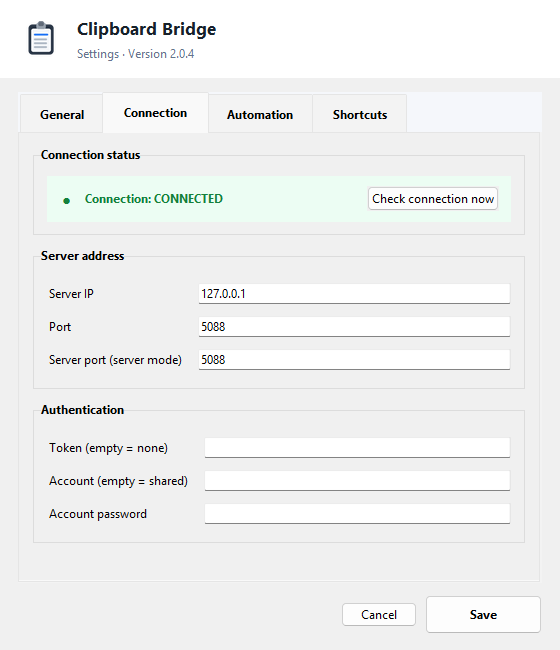Click the 'Server address' group heading

point(82,256)
